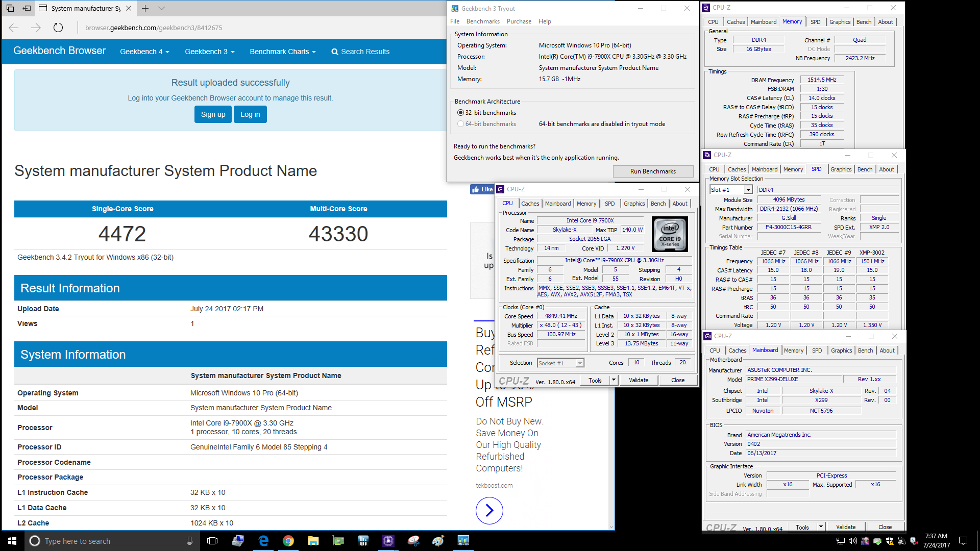Viewport: 980px width, 551px height.
Task: Click the taskbar microphone icon
Action: pos(189,541)
